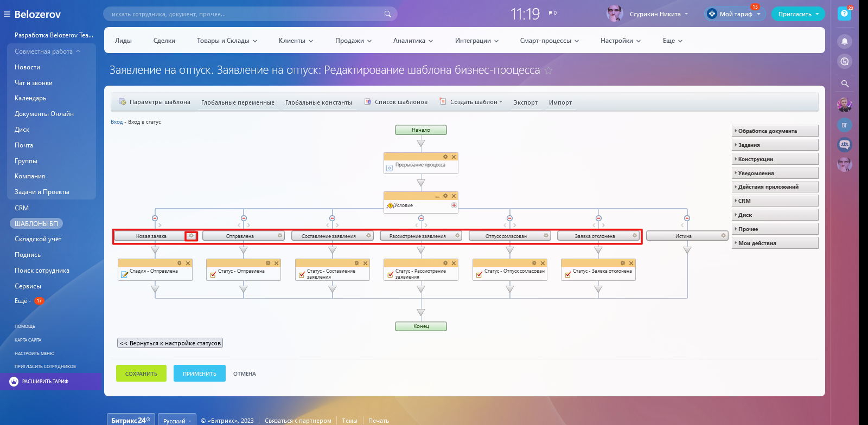Focus the employee and document search field
Viewport: 868px width, 425px height.
tap(250, 14)
